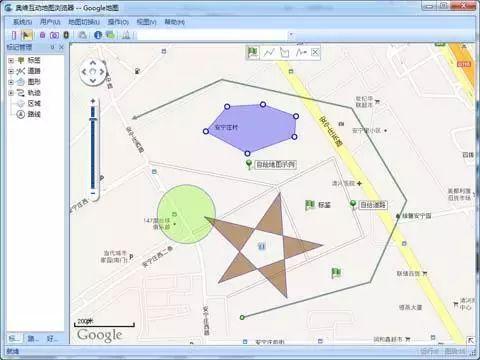
Task: Switch to first bottom tab of side panel
Action: 14,339
